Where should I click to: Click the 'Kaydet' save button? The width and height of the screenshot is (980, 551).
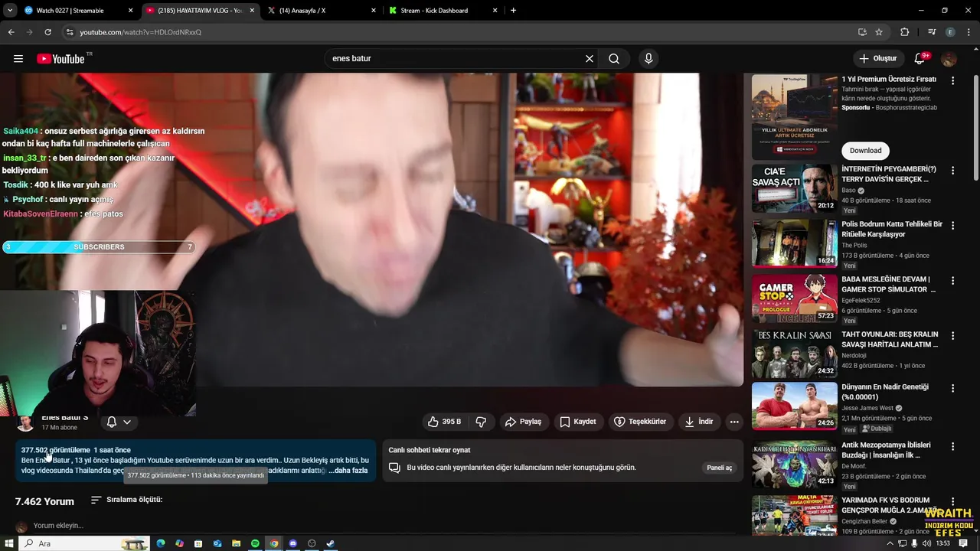[x=578, y=422]
